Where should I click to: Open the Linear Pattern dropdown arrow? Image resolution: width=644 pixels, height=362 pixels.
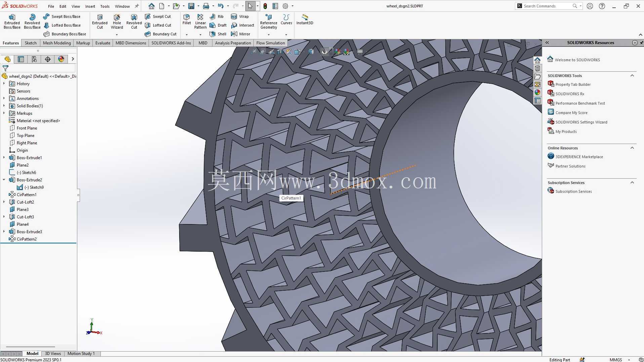click(200, 35)
